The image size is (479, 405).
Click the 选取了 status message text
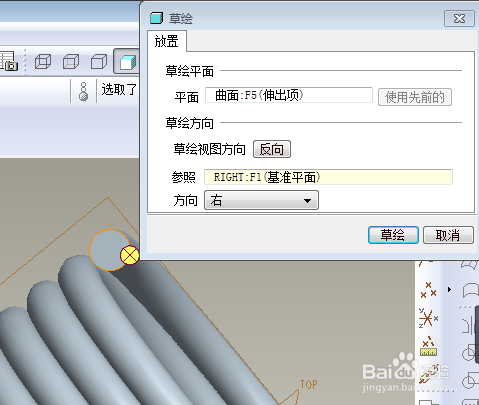(x=119, y=89)
